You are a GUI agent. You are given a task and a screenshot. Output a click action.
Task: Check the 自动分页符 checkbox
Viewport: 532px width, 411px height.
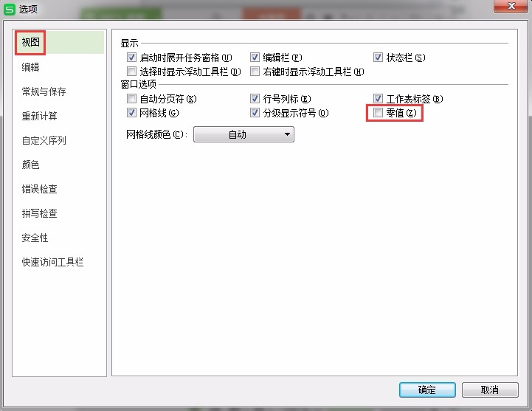(131, 99)
